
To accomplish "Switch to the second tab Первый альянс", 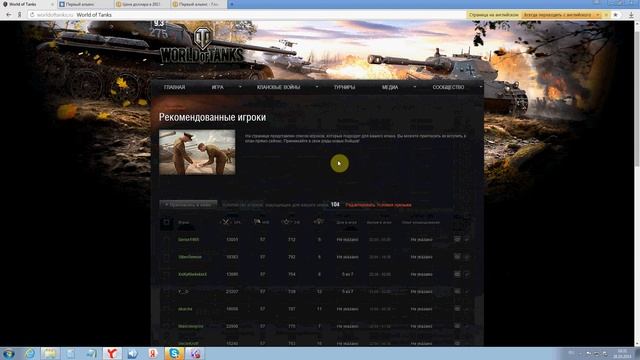I will 84,4.
